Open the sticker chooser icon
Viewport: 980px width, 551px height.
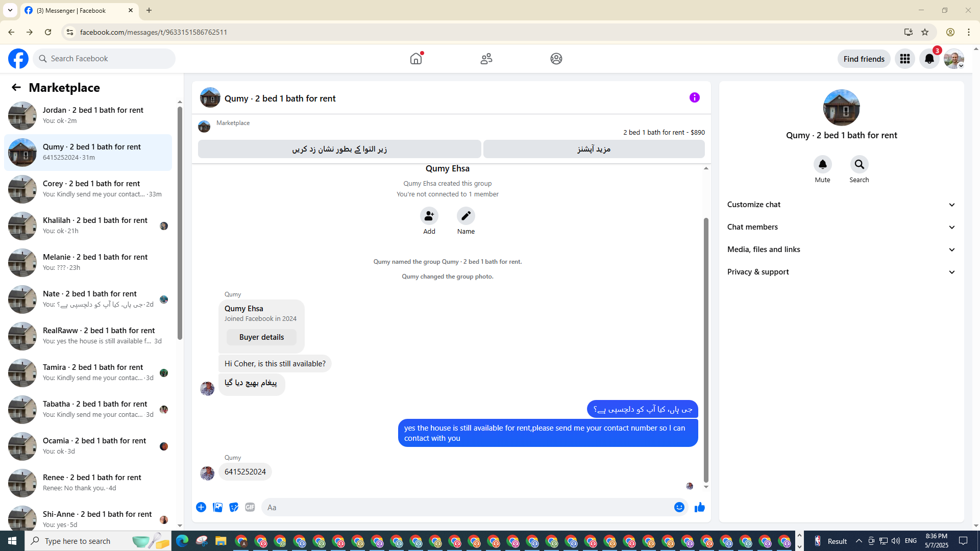[x=234, y=507]
